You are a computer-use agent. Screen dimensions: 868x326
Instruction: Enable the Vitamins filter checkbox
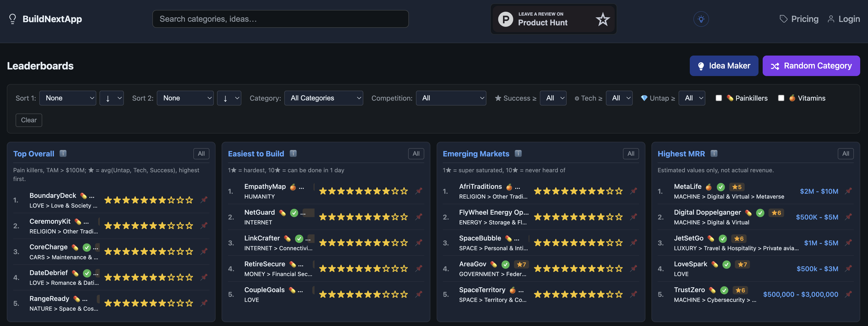[781, 98]
